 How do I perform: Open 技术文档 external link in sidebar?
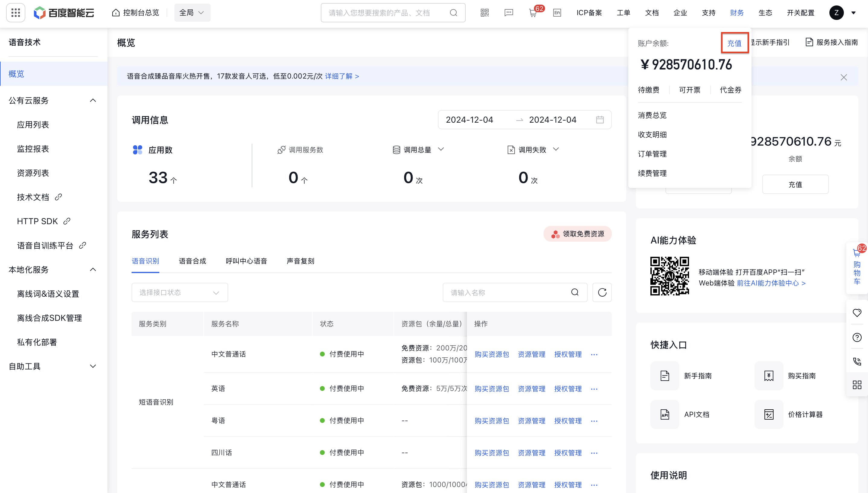39,197
